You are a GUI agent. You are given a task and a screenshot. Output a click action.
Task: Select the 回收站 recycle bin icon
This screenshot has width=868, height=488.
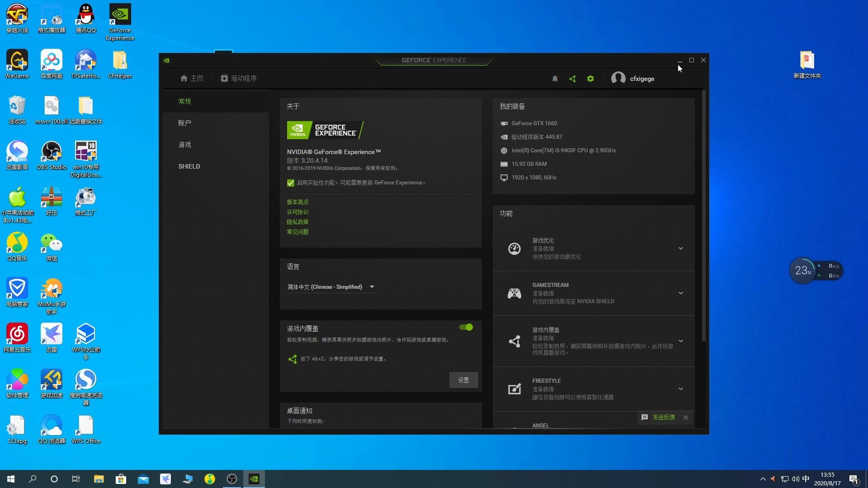coord(17,110)
